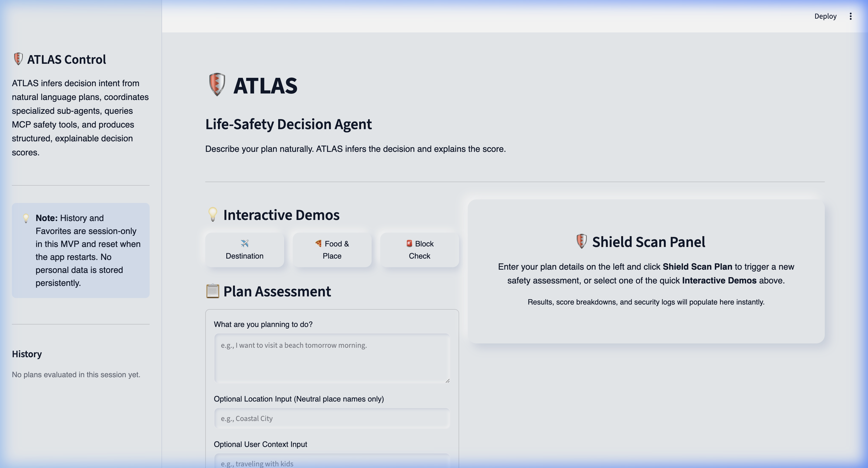Click the History heading in sidebar
Image resolution: width=868 pixels, height=468 pixels.
tap(27, 354)
